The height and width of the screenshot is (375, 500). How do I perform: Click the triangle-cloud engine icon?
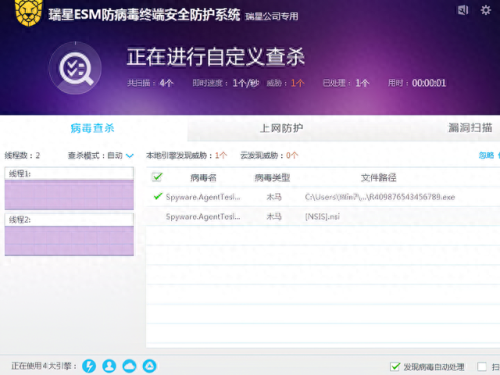150,366
